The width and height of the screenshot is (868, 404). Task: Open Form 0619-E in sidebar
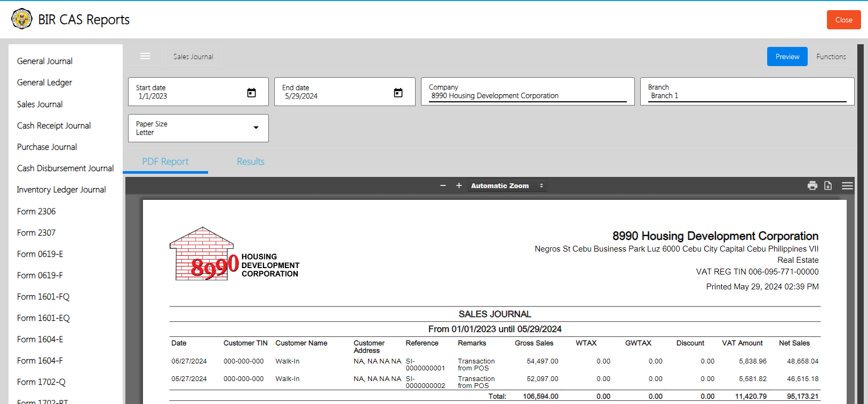click(40, 254)
